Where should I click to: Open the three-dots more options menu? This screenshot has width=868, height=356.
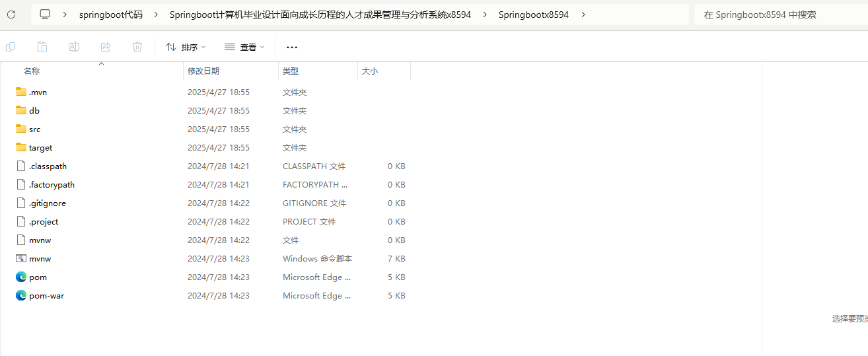tap(292, 48)
